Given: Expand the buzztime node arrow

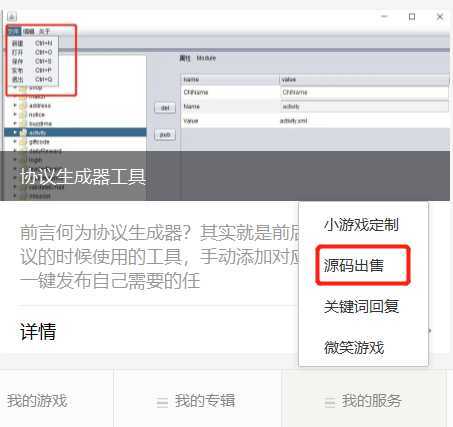Looking at the screenshot, I should 15,123.
